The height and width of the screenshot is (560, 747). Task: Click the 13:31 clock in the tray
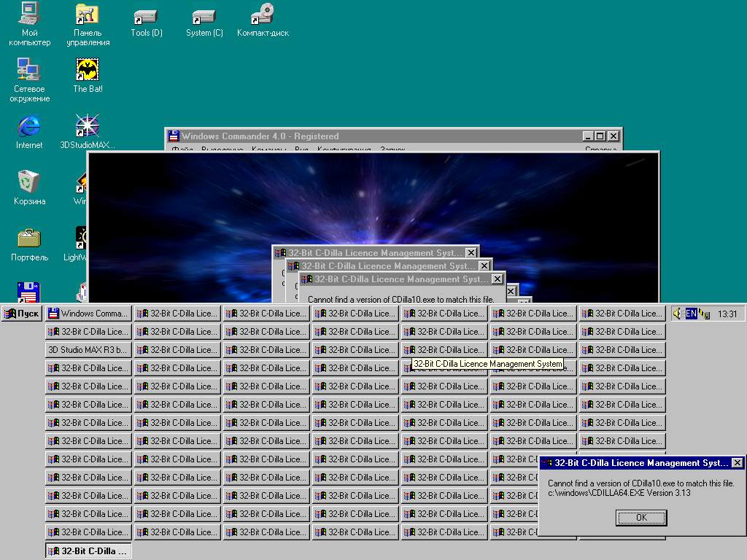pos(727,314)
